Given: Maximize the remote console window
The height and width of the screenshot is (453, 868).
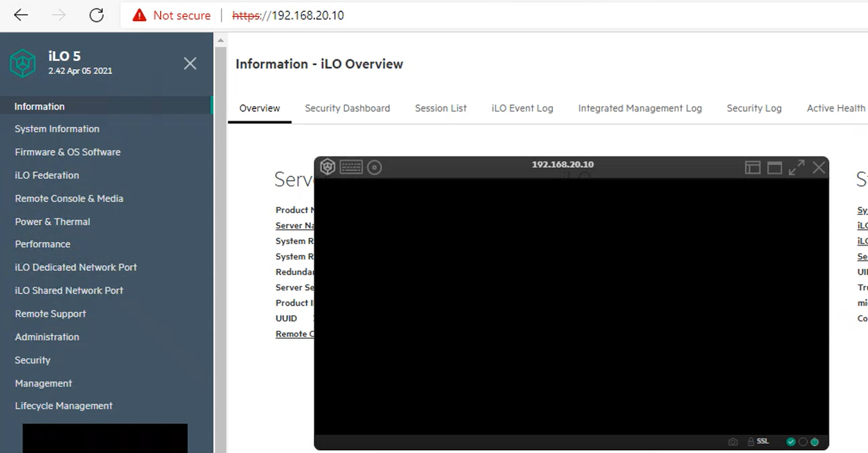Looking at the screenshot, I should pyautogui.click(x=774, y=167).
